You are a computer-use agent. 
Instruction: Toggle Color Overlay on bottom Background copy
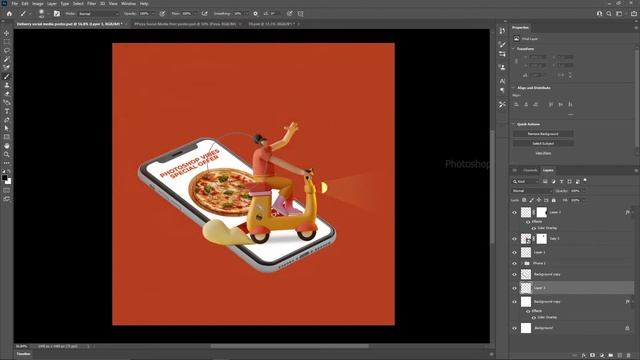pos(533,318)
